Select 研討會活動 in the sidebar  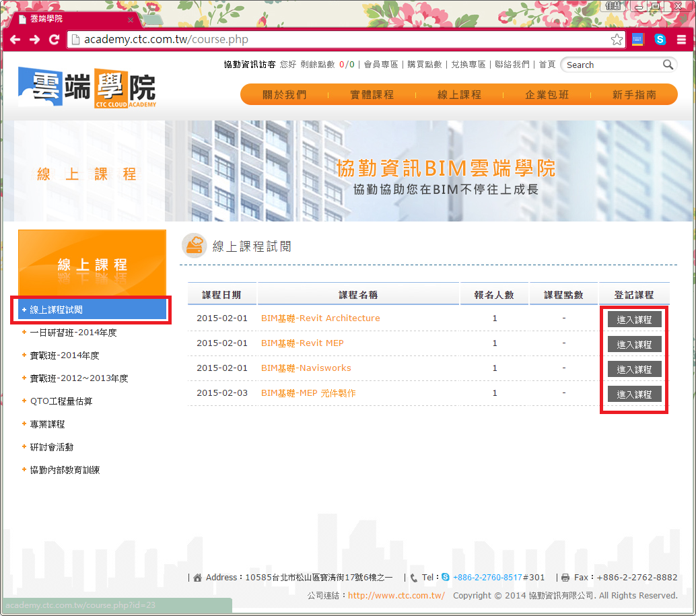(x=52, y=447)
